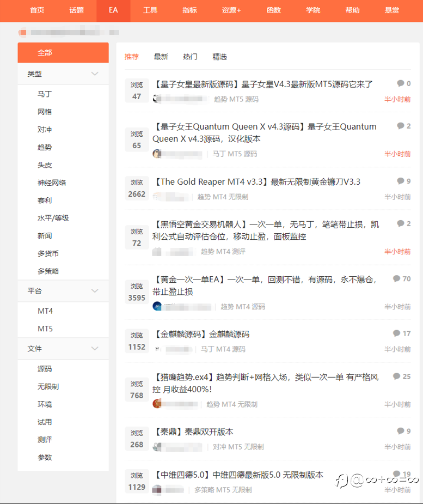Filter by 多货币 type
The width and height of the screenshot is (423, 504).
click(x=48, y=253)
